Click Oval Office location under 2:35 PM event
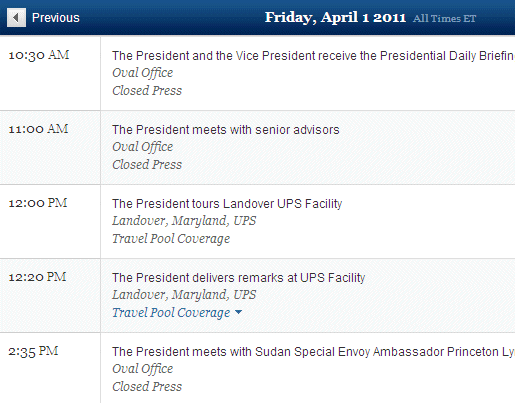Screen dimensions: 515x403 (143, 369)
